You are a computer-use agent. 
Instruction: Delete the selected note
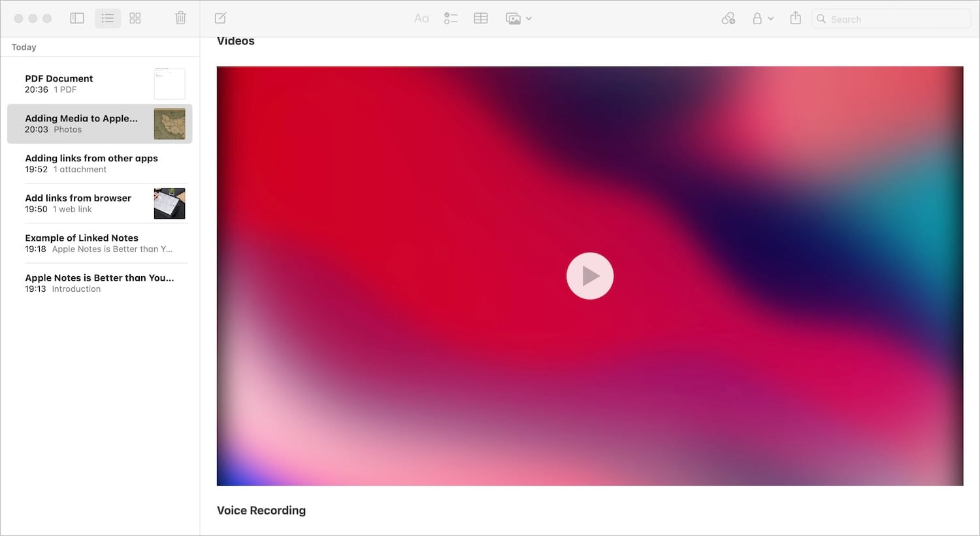pyautogui.click(x=181, y=18)
